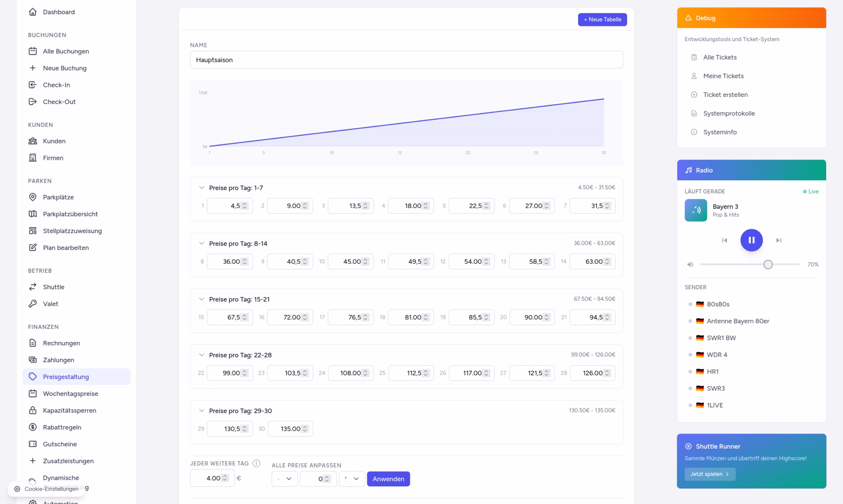Collapse the Preise pro Tag: 1-7 section
The width and height of the screenshot is (843, 504).
[x=202, y=188]
